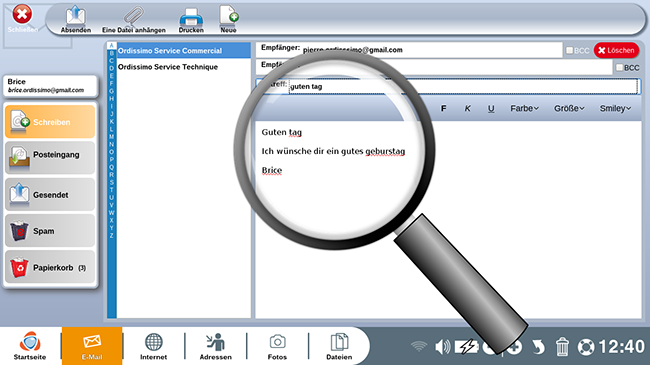Print the message with the Drucken icon
Viewport: 650px width, 365px height.
(191, 20)
